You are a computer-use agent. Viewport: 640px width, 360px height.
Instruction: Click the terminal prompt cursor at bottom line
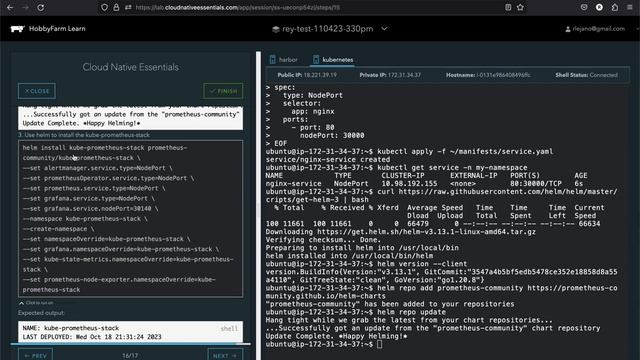click(380, 344)
